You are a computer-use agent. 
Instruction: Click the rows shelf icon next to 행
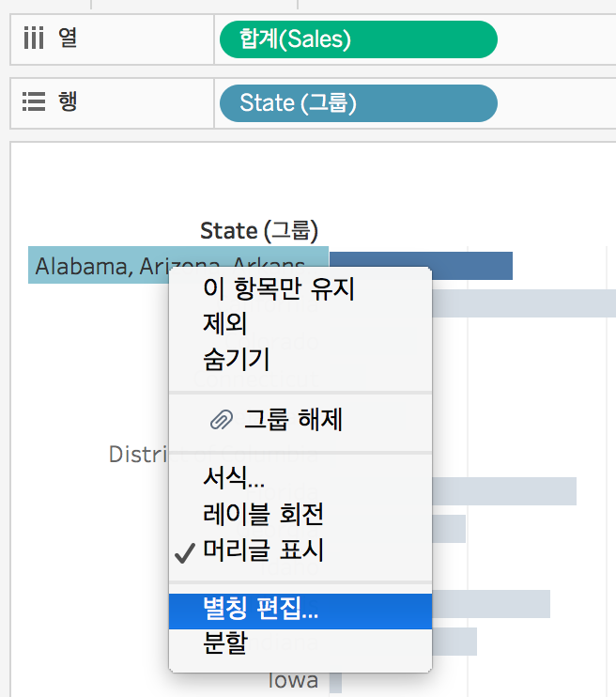pyautogui.click(x=34, y=101)
